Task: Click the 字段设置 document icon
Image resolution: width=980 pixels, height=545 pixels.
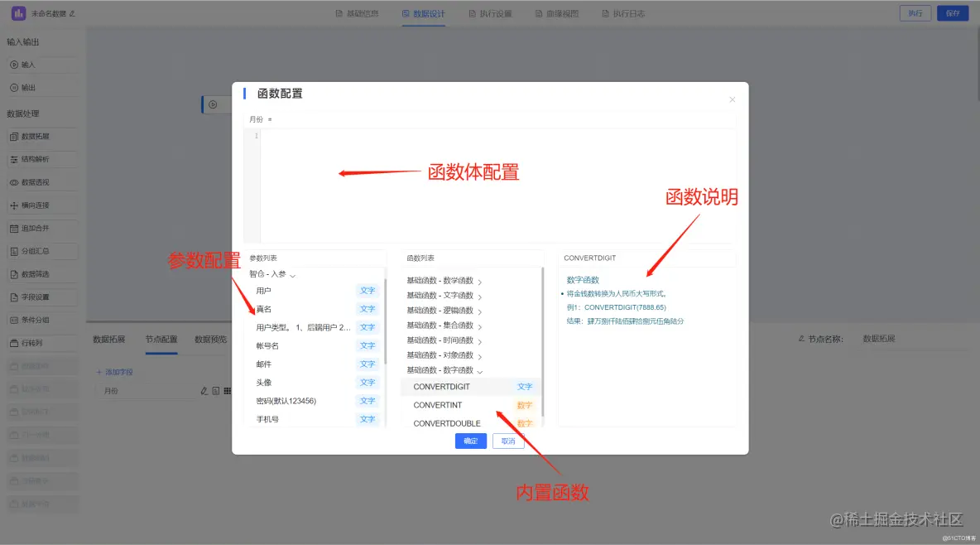Action: 14,297
